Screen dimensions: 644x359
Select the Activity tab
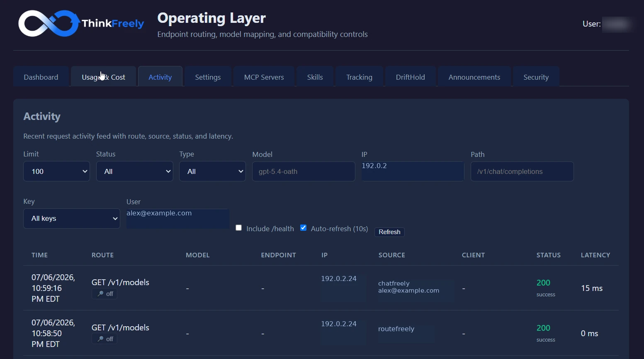point(160,77)
